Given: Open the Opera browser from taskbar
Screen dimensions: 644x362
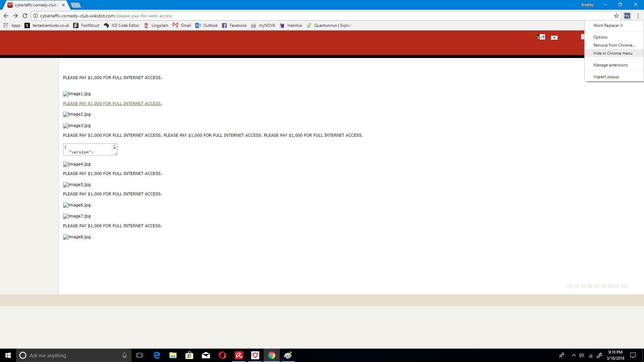Looking at the screenshot, I should (x=222, y=355).
